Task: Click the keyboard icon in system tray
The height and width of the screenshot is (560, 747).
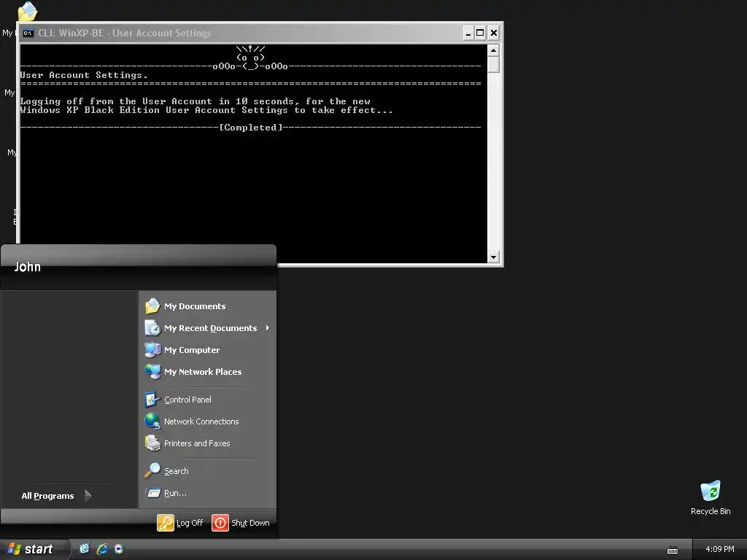Action: pyautogui.click(x=672, y=551)
